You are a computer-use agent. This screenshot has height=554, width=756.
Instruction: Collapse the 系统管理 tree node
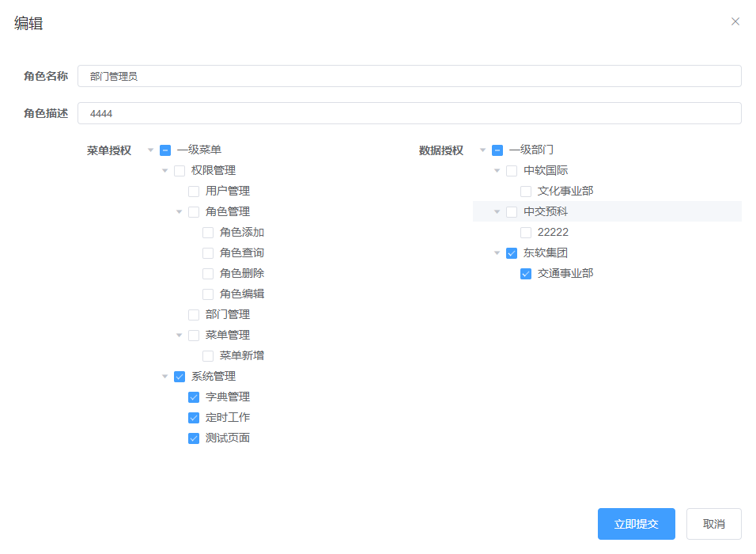(164, 376)
